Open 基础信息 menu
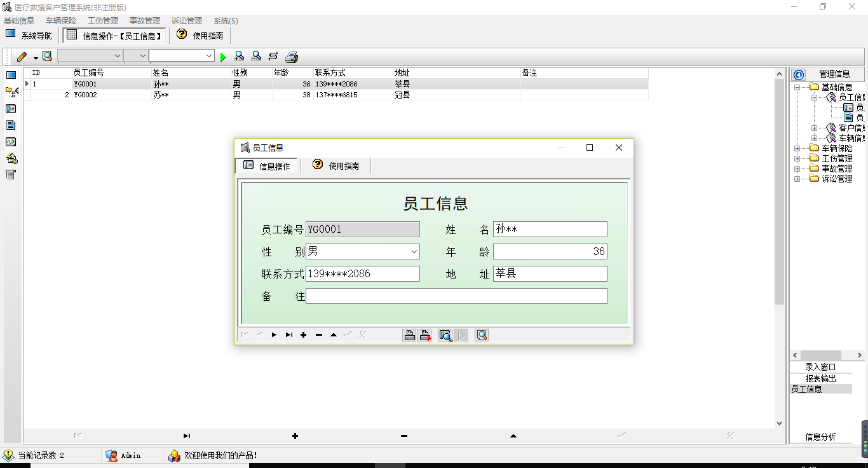 [19, 21]
